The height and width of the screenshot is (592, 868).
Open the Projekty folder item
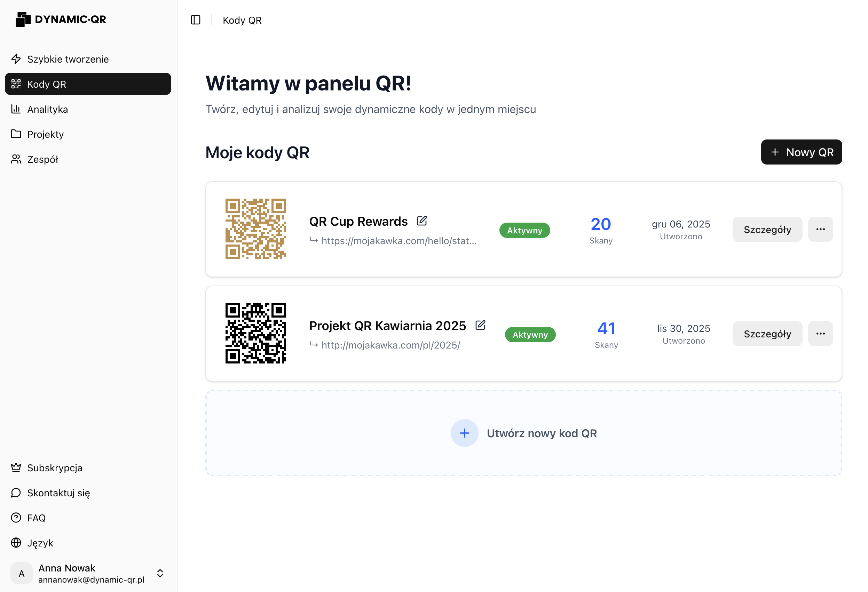pos(45,134)
